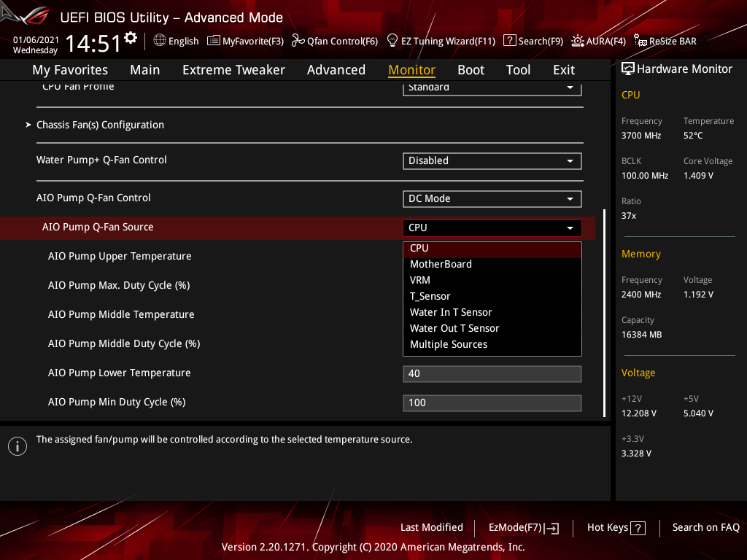
Task: Click the Hot Keys question mark icon
Action: 638,528
